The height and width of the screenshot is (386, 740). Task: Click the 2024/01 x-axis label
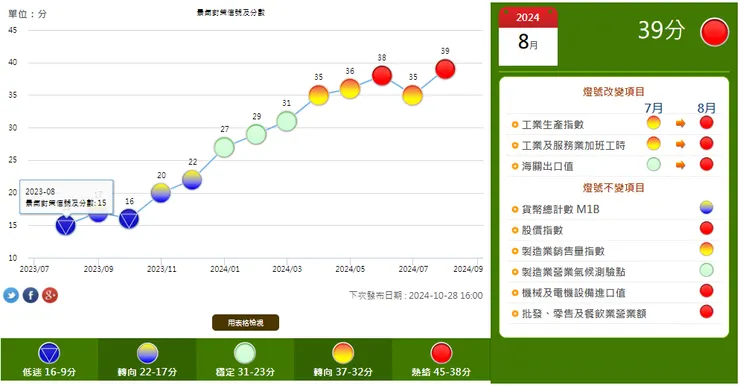(225, 269)
